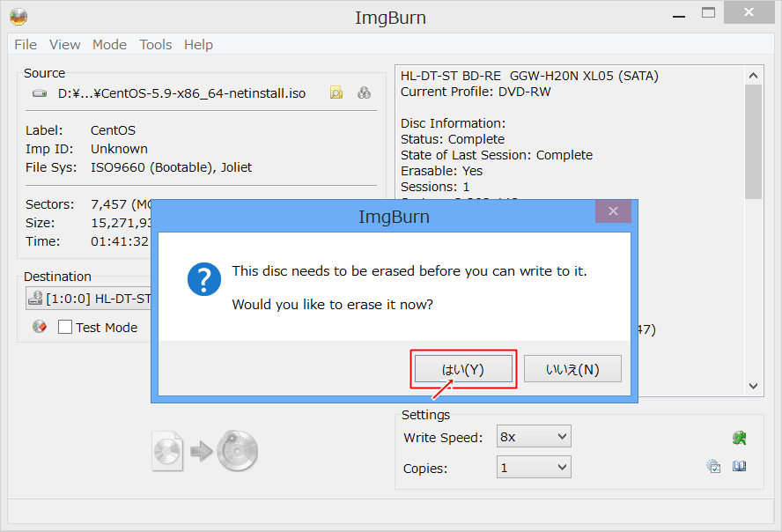
Task: Click the disc-shaped icon beside browse file
Action: click(x=364, y=92)
